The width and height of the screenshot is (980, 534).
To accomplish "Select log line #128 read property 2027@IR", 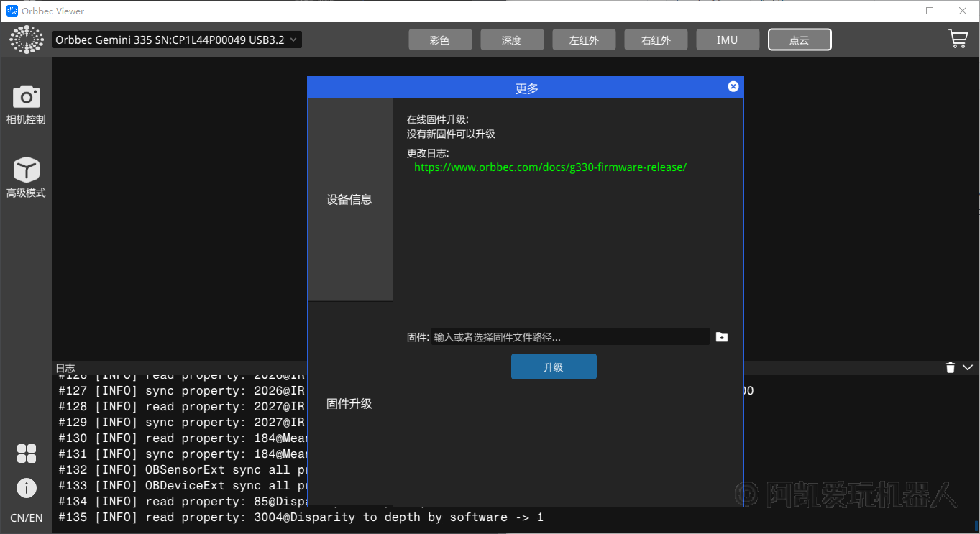I will (183, 407).
